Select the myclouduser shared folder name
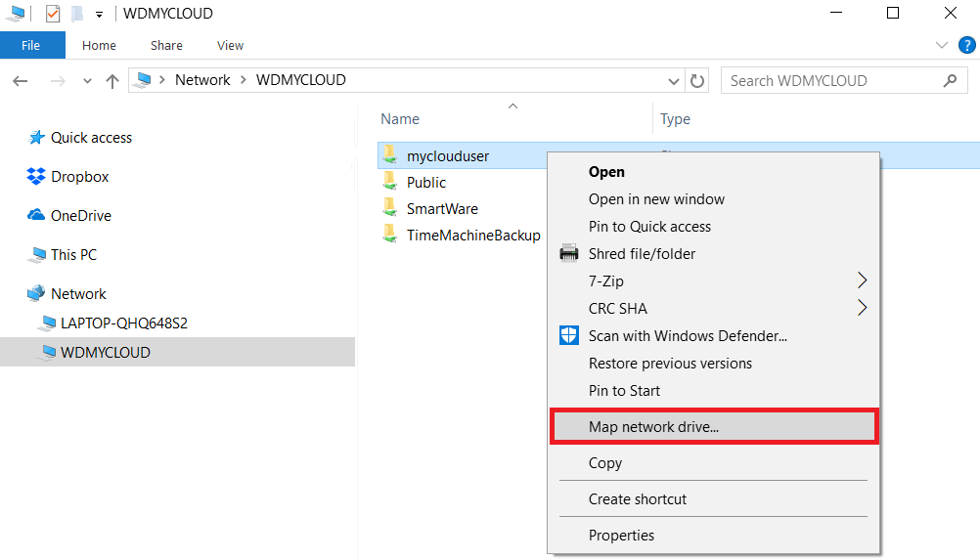Viewport: 980px width, 560px height. tap(448, 156)
